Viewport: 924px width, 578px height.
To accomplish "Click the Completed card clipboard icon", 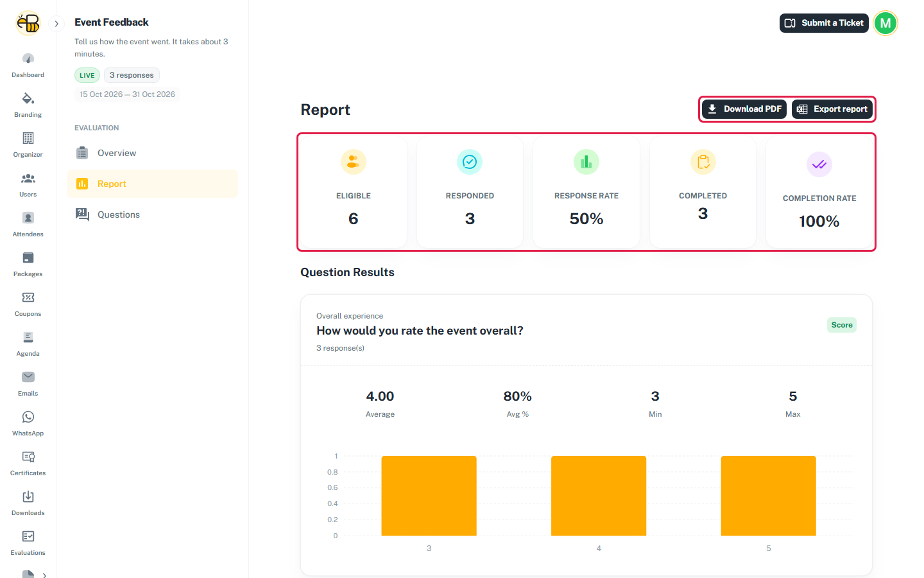I will (x=703, y=162).
